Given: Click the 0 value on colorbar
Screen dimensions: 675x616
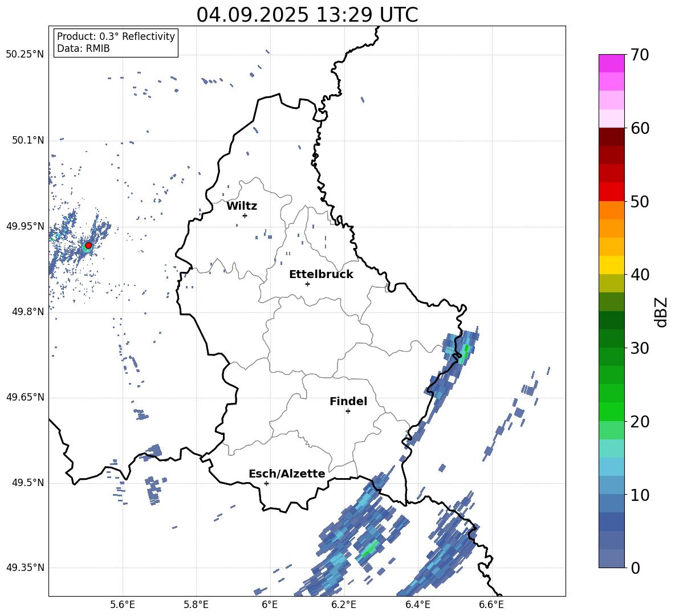Looking at the screenshot, I should click(x=635, y=568).
